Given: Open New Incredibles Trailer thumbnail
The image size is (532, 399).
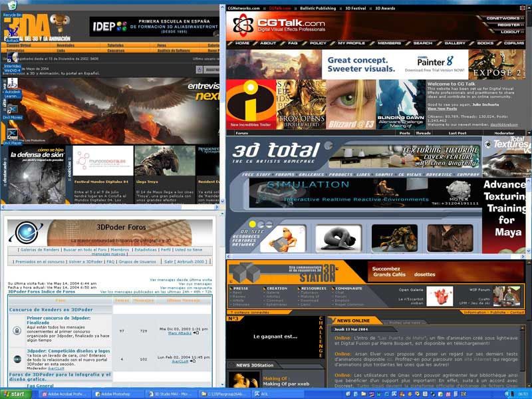Looking at the screenshot, I should click(251, 104).
